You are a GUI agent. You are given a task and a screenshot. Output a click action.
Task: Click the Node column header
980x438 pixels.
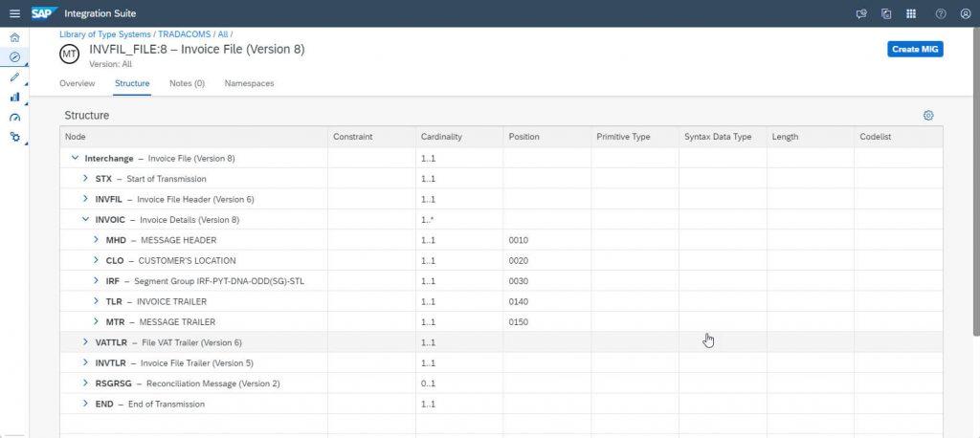(193, 137)
